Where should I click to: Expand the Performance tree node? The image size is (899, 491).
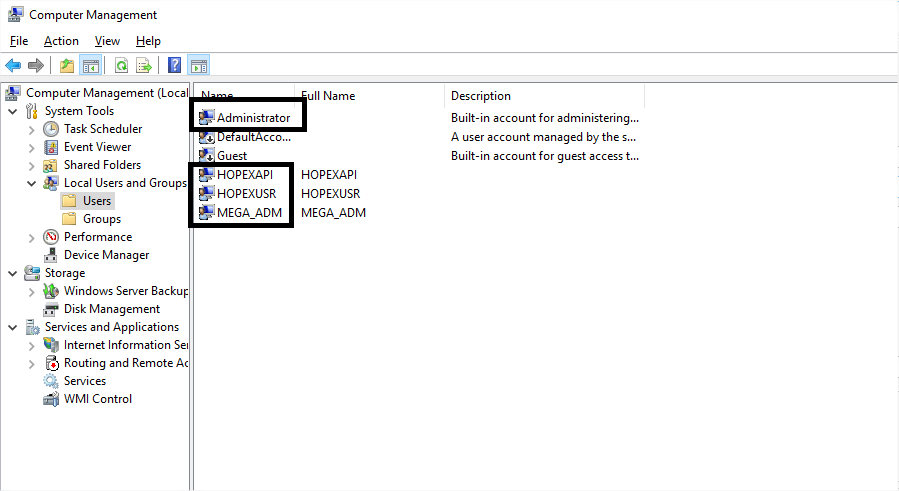[32, 237]
